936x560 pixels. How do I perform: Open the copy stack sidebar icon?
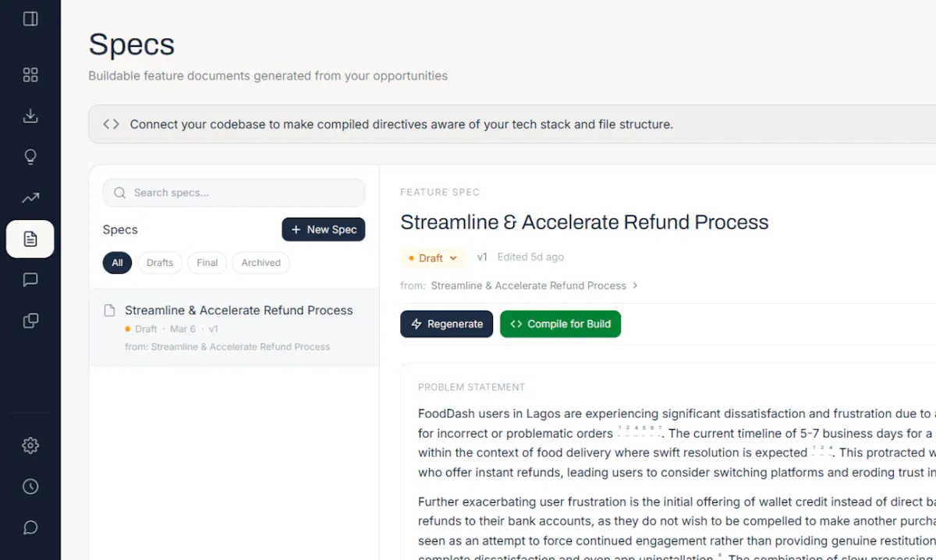click(30, 321)
